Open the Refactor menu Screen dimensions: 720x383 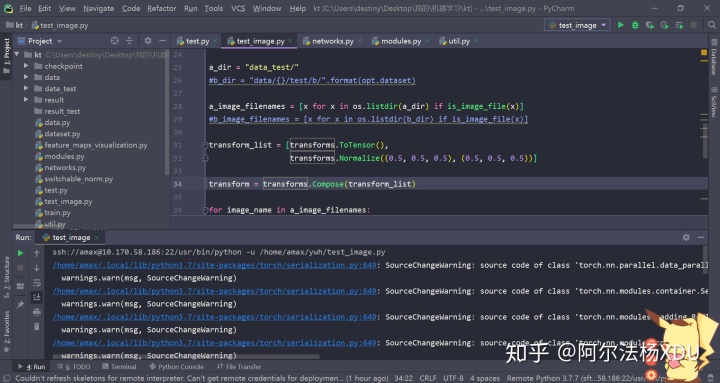click(162, 8)
